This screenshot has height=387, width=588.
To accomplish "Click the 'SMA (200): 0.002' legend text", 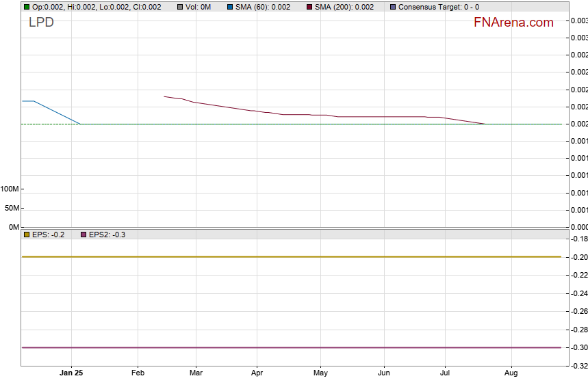I will [344, 7].
